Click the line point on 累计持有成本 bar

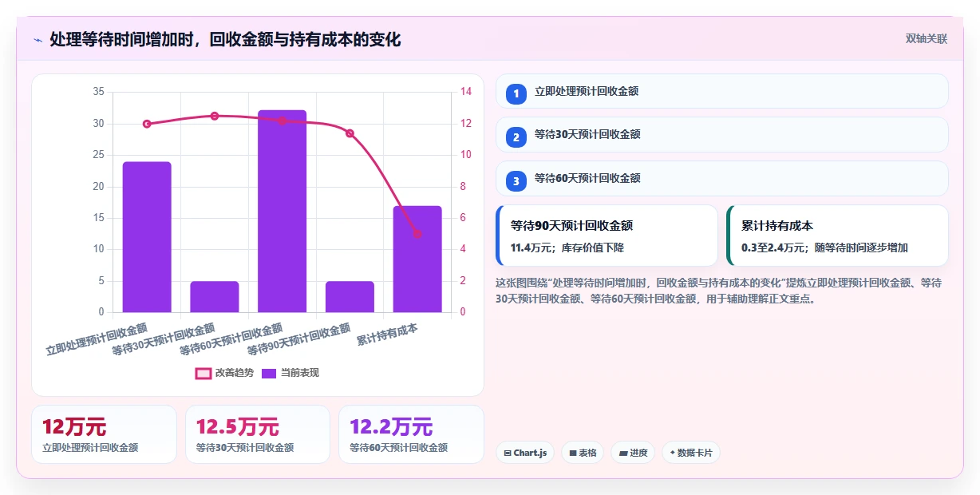[417, 234]
